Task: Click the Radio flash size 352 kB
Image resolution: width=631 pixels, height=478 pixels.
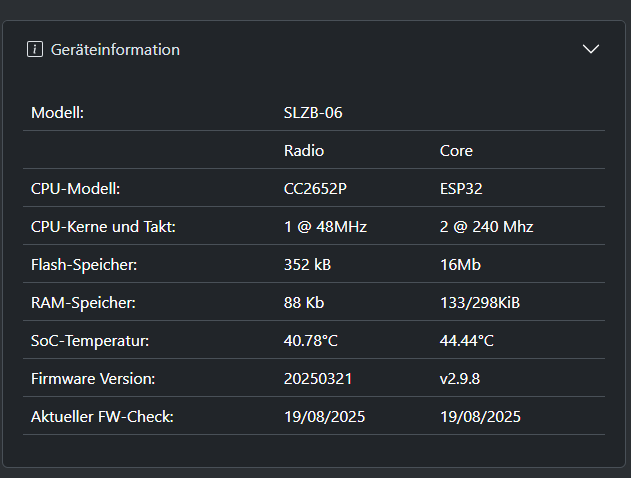Action: pos(307,265)
